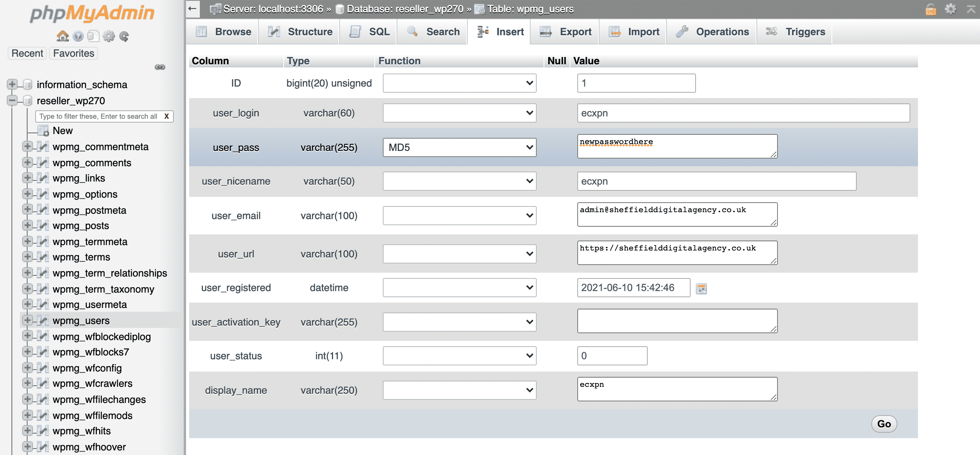Click page settings gear icon at top right
This screenshot has height=455, width=980.
[x=951, y=9]
